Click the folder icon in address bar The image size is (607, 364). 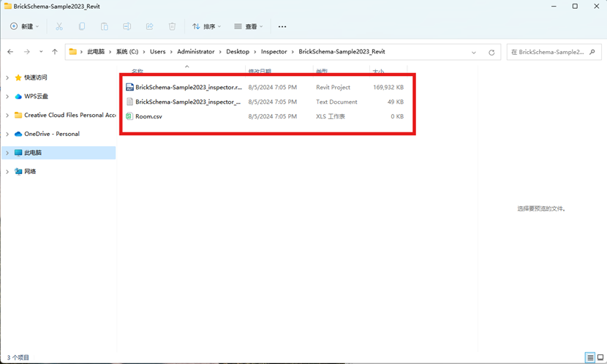point(73,51)
